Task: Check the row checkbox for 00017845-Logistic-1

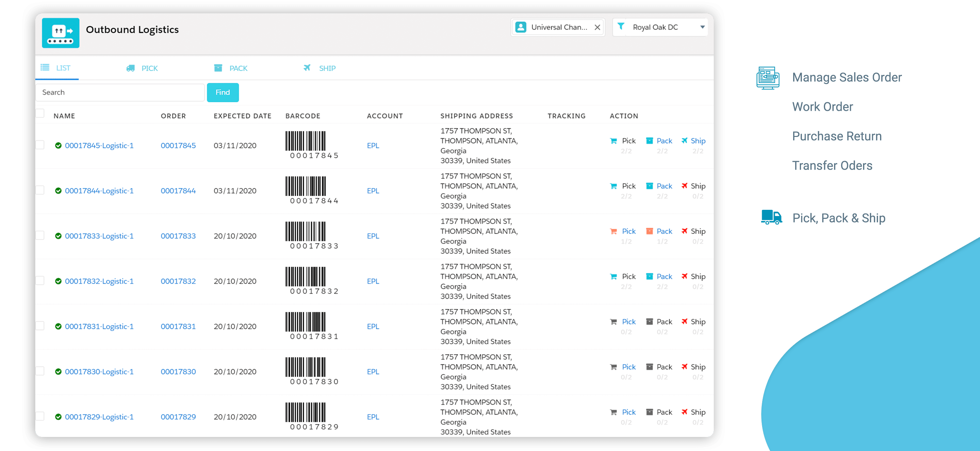Action: [40, 145]
